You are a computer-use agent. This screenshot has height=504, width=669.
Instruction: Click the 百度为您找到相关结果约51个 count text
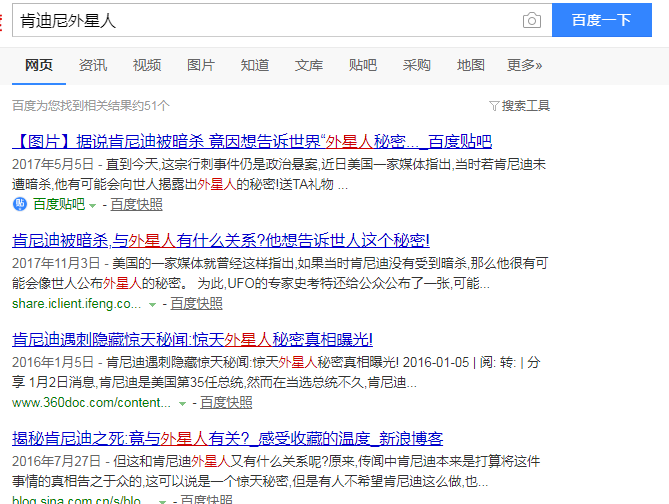pyautogui.click(x=91, y=105)
